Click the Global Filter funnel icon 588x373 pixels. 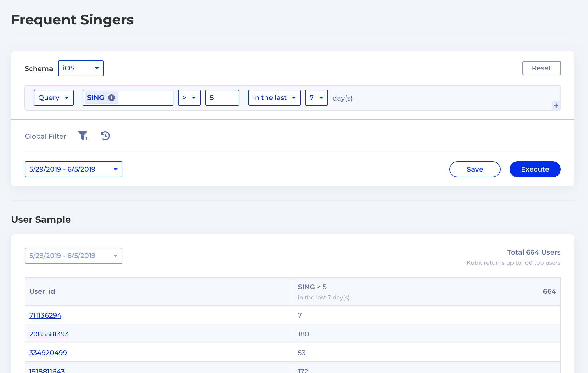point(83,136)
